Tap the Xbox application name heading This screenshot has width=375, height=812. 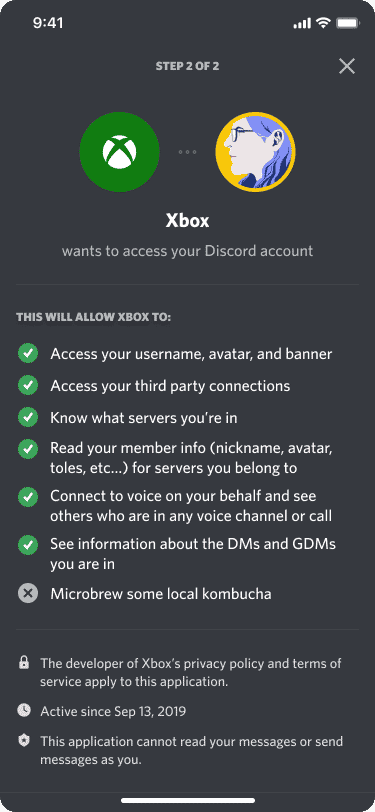[x=188, y=221]
